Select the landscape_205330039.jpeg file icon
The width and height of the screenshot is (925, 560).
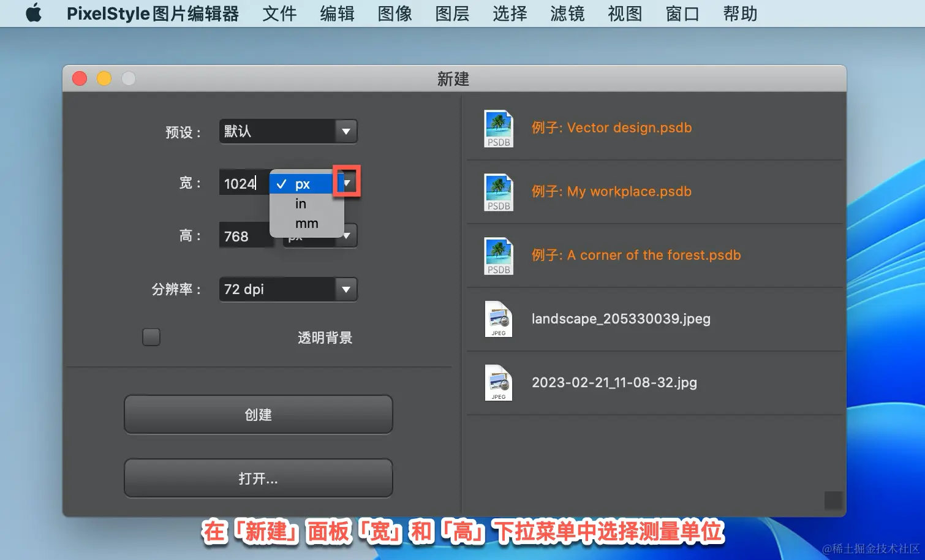(499, 319)
